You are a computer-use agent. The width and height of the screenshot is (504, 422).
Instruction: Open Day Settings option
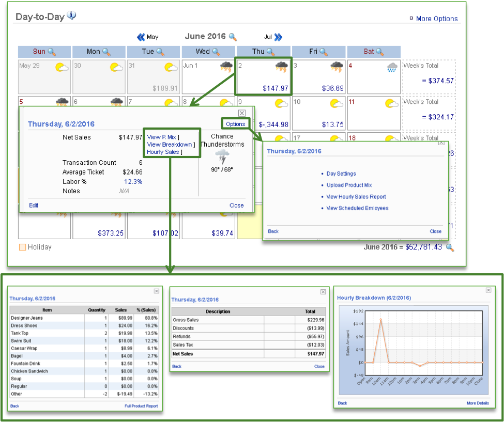341,174
